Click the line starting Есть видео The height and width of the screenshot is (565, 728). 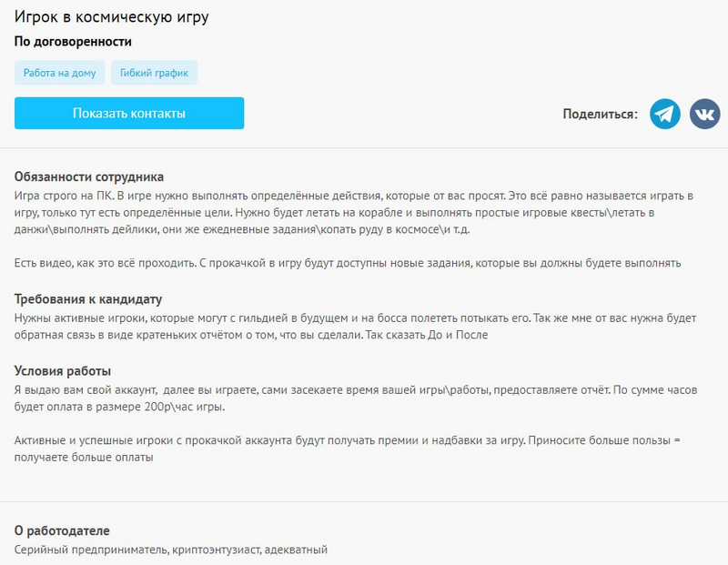click(348, 263)
